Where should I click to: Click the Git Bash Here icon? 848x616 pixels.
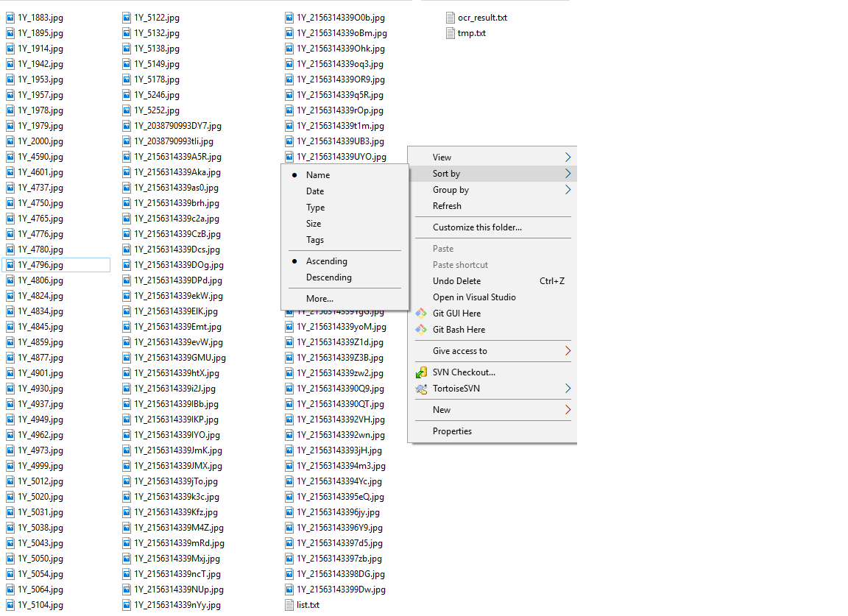[421, 329]
